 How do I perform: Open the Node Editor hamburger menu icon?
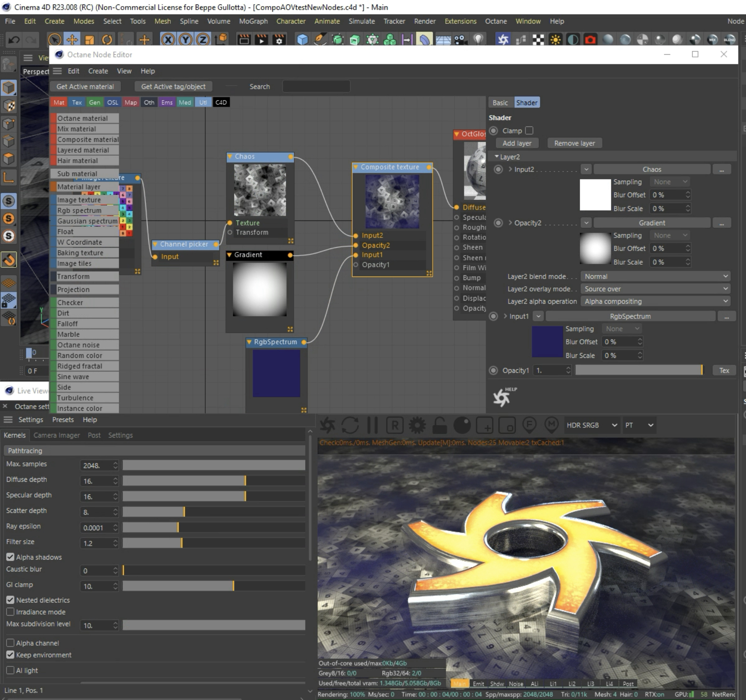coord(57,71)
